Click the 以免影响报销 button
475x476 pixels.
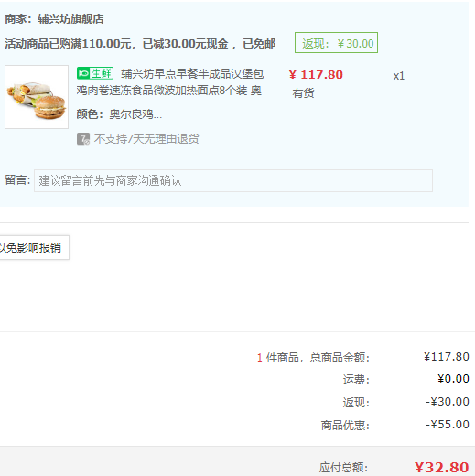pos(34,247)
